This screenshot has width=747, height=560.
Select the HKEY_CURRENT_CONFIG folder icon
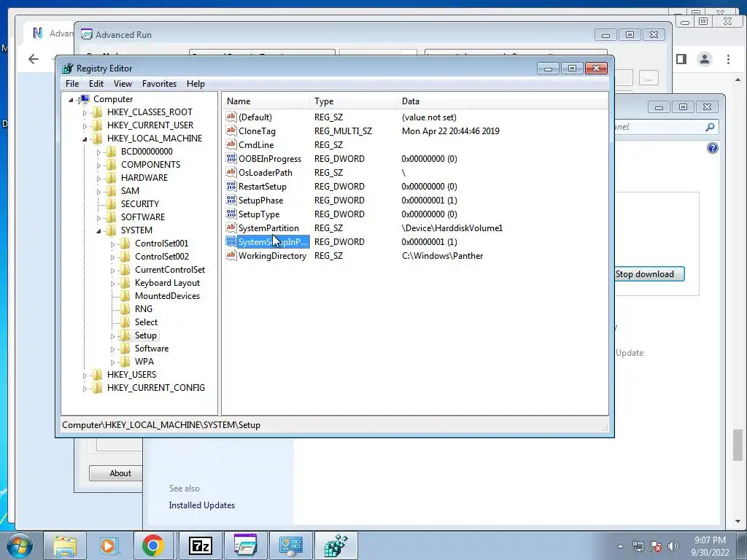click(x=97, y=388)
